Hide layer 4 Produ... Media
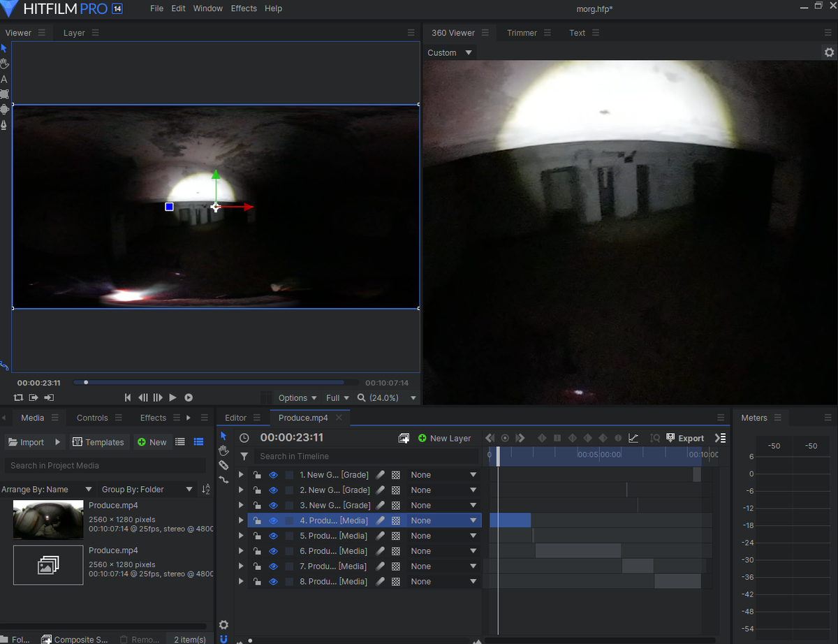Image resolution: width=838 pixels, height=644 pixels. pos(273,520)
